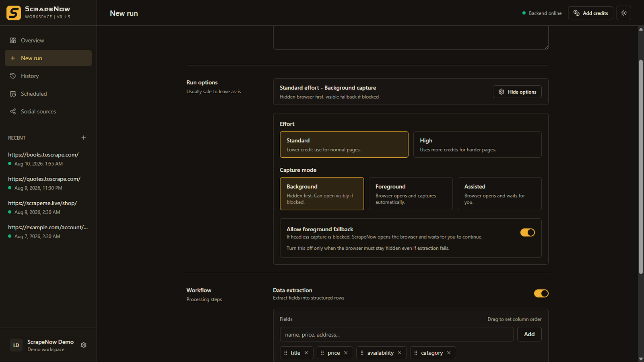Disable Allow foreground fallback toggle
Screen dimensions: 644x362
[x=527, y=232]
